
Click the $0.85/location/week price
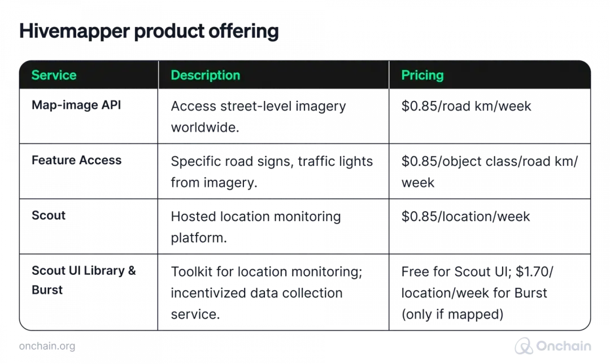[x=465, y=216]
